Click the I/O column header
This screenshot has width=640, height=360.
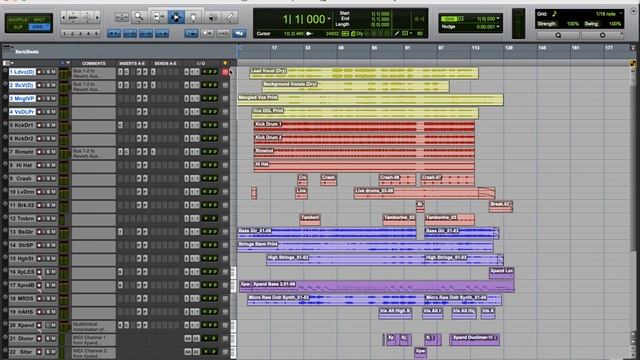click(x=201, y=64)
